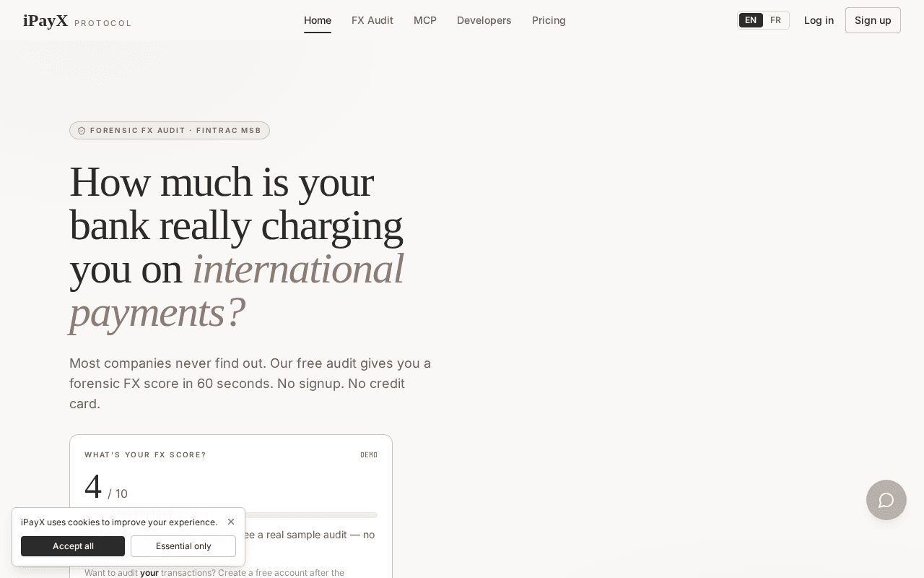Accept all cookies
Image resolution: width=924 pixels, height=578 pixels.
73,546
